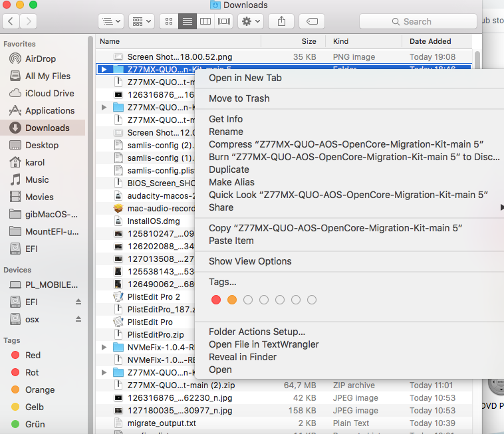Open Music in the sidebar

coord(43,180)
